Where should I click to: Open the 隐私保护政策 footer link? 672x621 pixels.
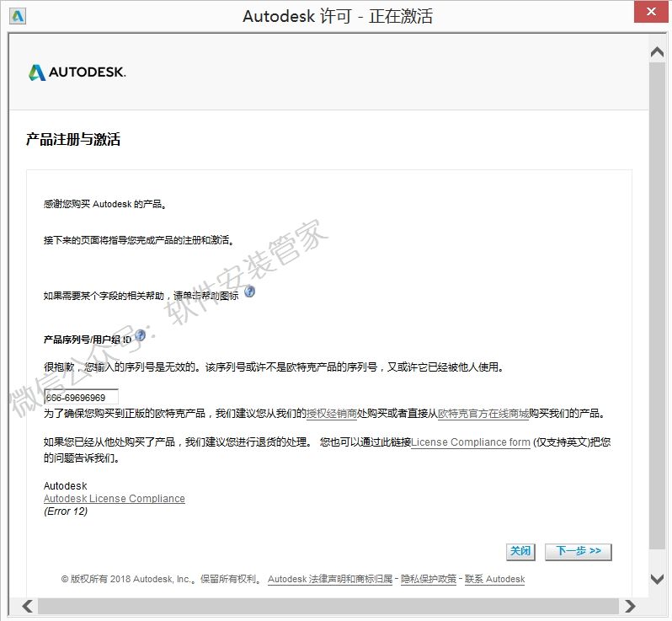tap(429, 580)
